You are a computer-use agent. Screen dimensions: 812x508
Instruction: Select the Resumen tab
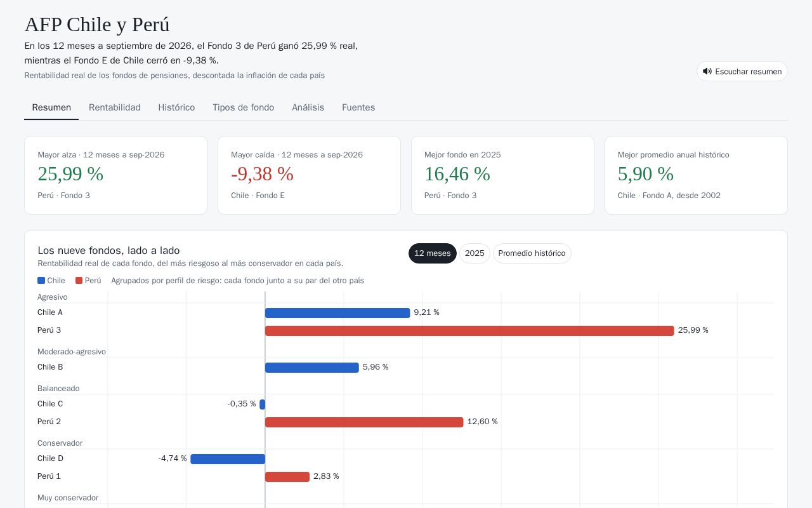click(51, 107)
